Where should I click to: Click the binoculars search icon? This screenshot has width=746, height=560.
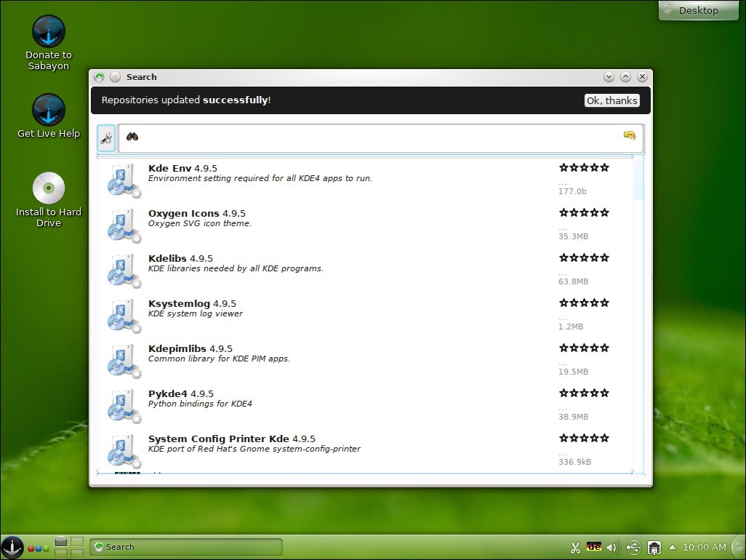tap(132, 137)
